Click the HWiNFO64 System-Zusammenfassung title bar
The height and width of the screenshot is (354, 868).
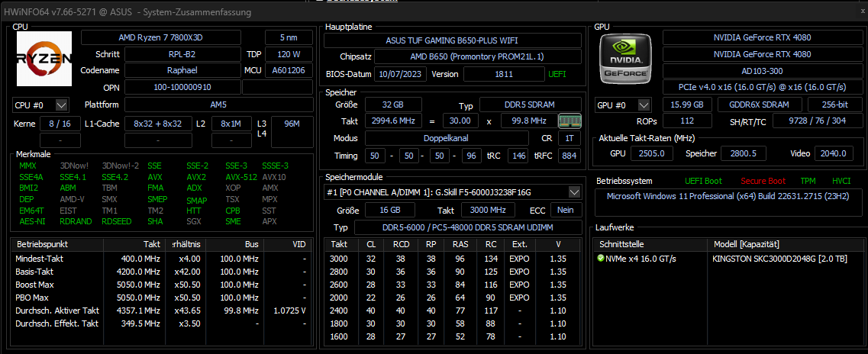pos(434,11)
